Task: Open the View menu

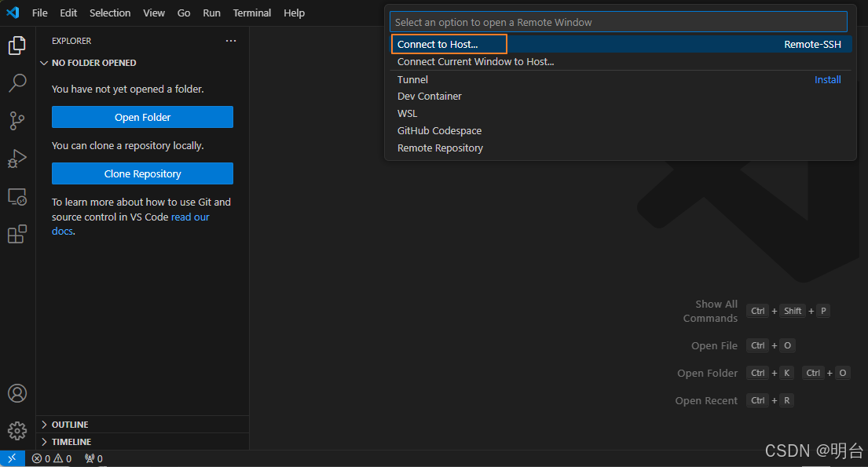Action: click(x=154, y=13)
